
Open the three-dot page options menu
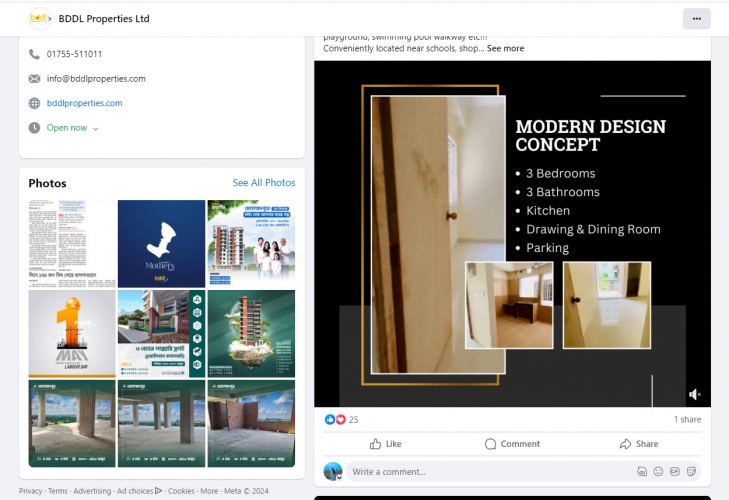pyautogui.click(x=696, y=19)
